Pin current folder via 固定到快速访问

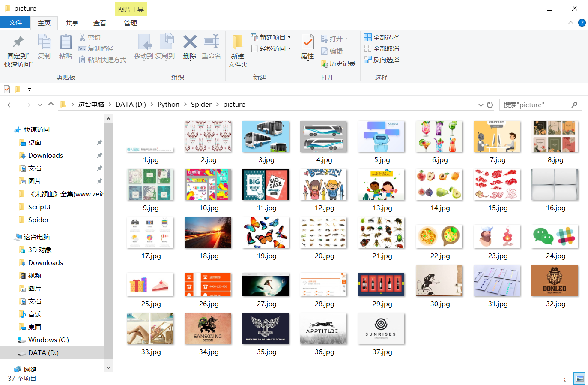16,47
